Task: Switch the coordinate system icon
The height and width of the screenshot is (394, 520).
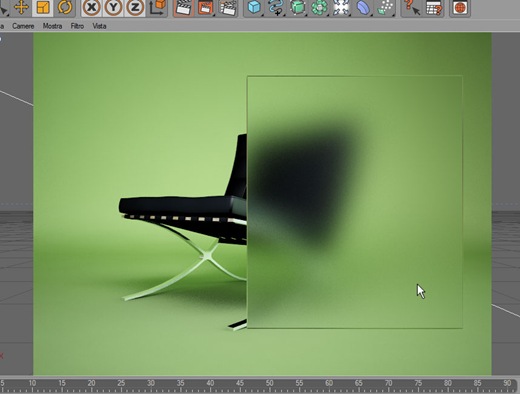Action: (x=157, y=7)
